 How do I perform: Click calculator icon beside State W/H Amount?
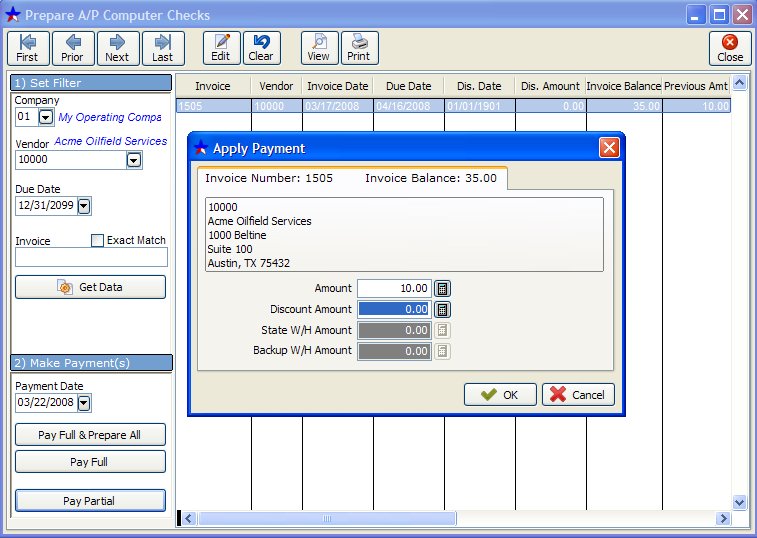click(x=442, y=330)
